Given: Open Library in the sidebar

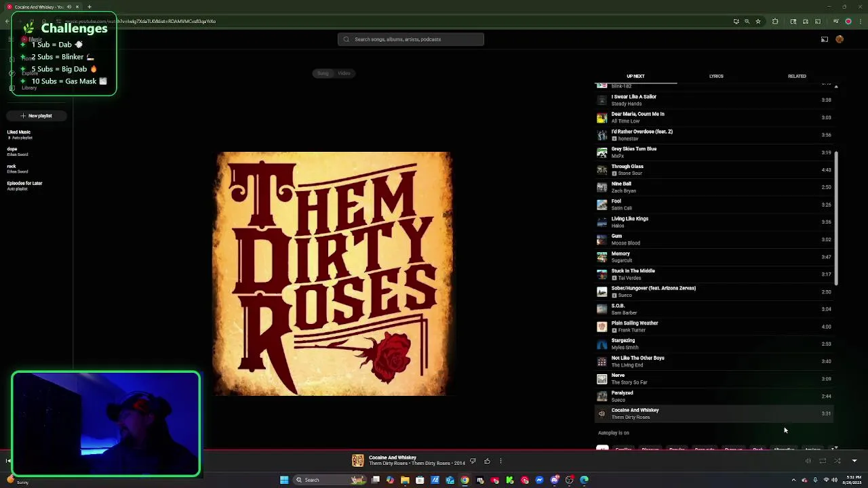Looking at the screenshot, I should point(28,87).
